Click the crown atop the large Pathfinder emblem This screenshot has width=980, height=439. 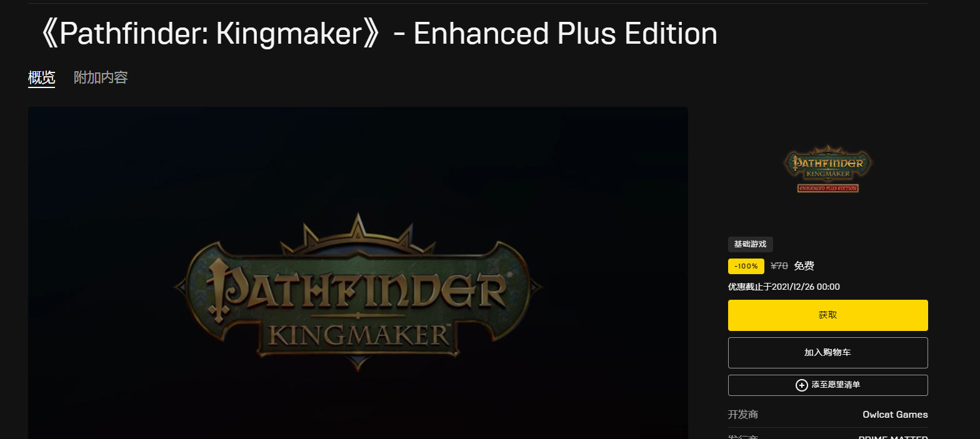[x=357, y=232]
